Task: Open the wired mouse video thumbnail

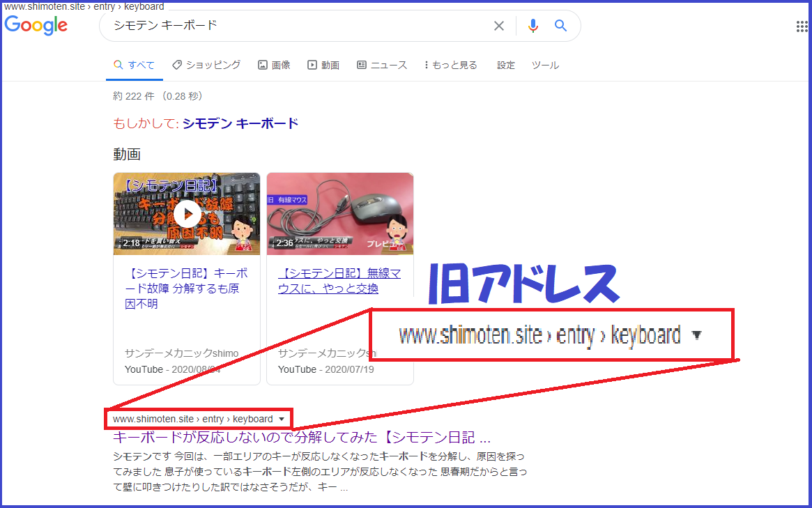Action: [339, 214]
